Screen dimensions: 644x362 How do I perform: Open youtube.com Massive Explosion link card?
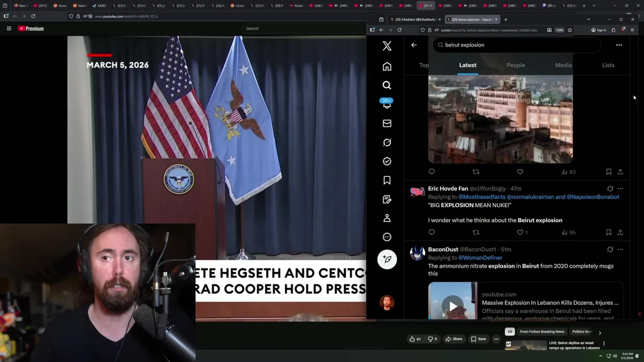pyautogui.click(x=526, y=301)
